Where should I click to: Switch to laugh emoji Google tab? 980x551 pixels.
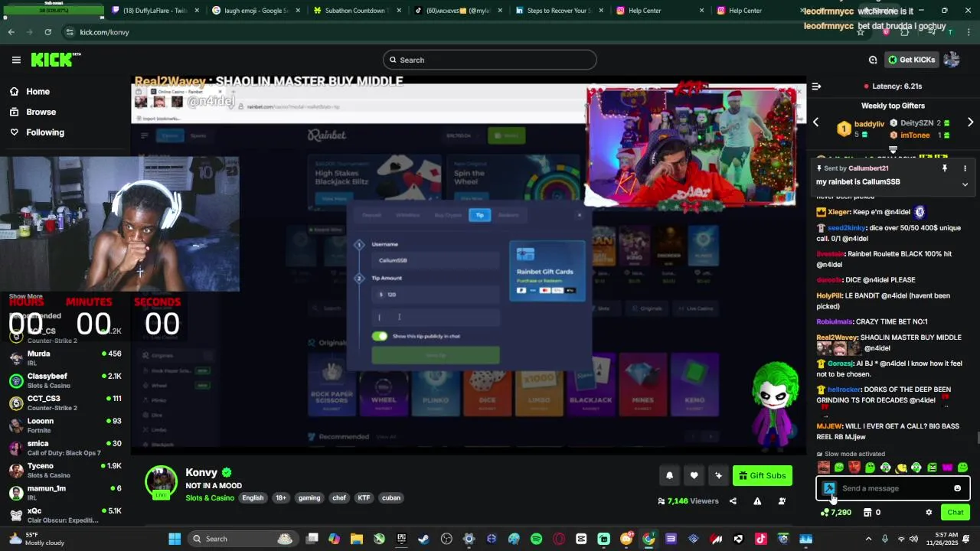pos(255,11)
